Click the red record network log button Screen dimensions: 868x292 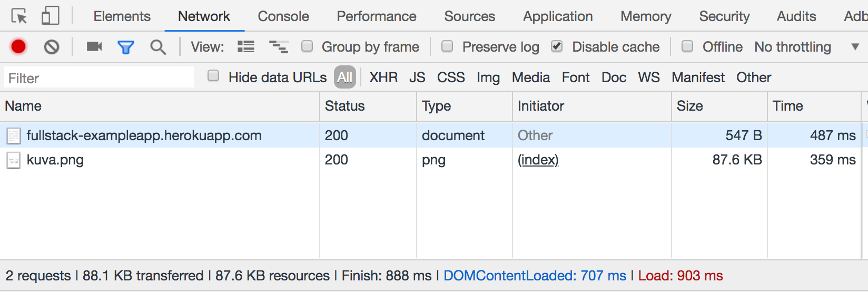tap(18, 47)
